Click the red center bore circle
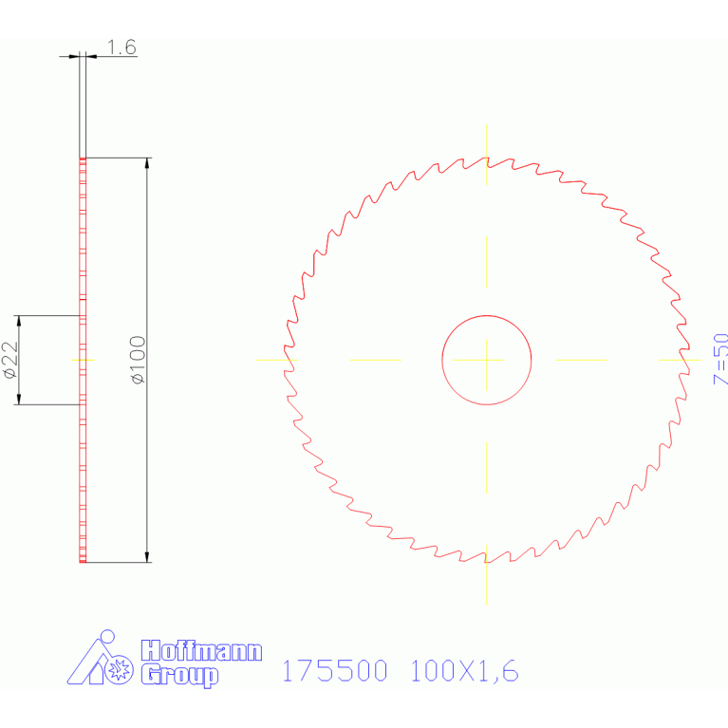Screen dimensions: 728x728 (x=487, y=360)
